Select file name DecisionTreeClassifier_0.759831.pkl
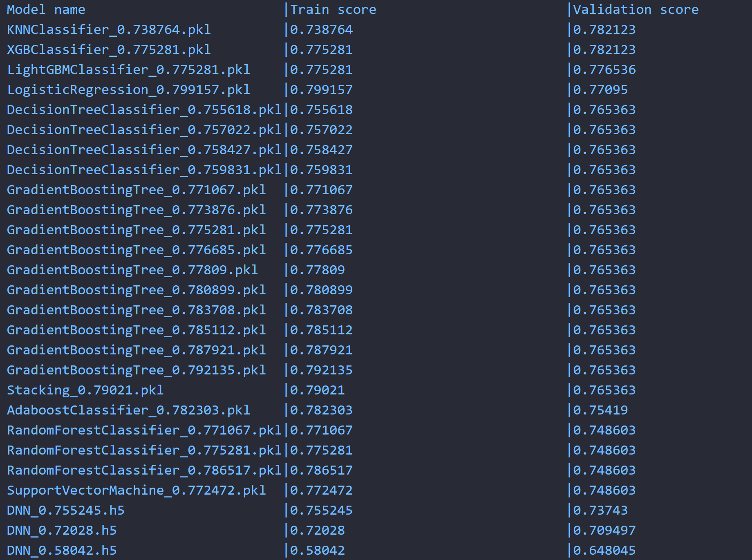The width and height of the screenshot is (752, 560). tap(144, 170)
